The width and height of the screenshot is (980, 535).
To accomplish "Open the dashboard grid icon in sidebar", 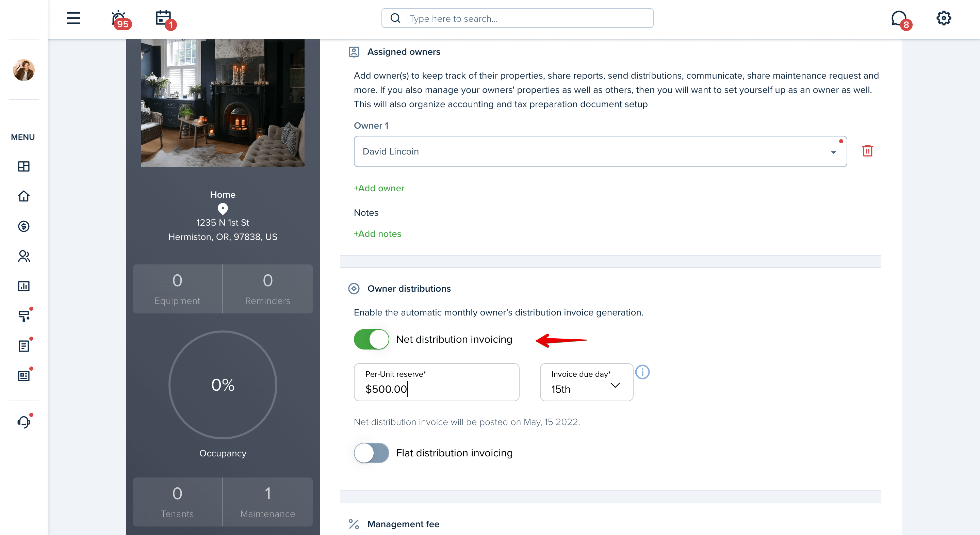I will (23, 166).
